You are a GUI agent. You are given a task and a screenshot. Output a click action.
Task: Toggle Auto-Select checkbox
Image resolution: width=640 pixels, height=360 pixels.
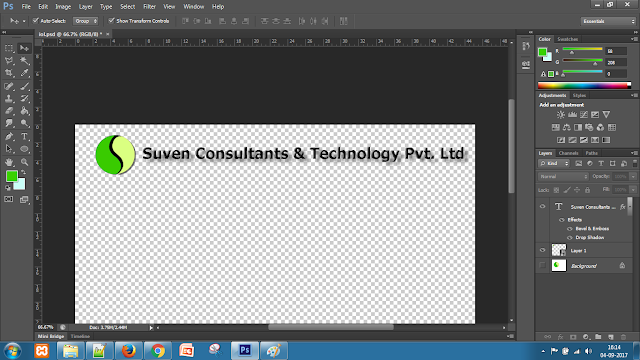[36, 20]
